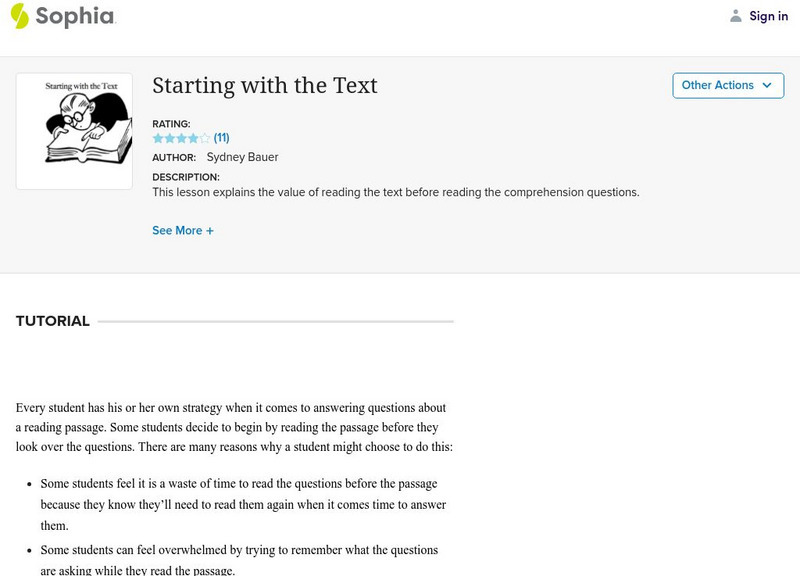The image size is (800, 576).
Task: Click author name Sydney Bauer
Action: pos(242,157)
